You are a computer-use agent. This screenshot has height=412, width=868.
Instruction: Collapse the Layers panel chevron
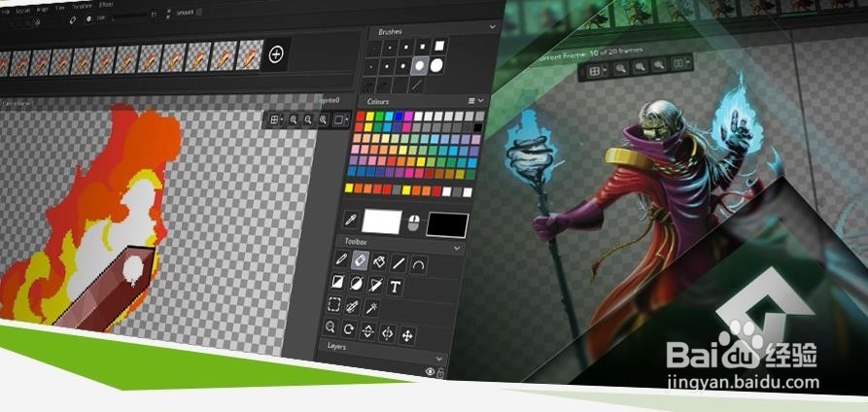coord(440,359)
